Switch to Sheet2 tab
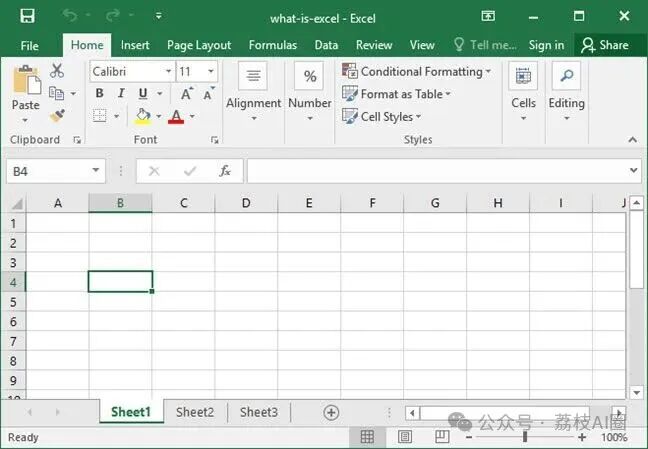648x449 pixels. (195, 412)
